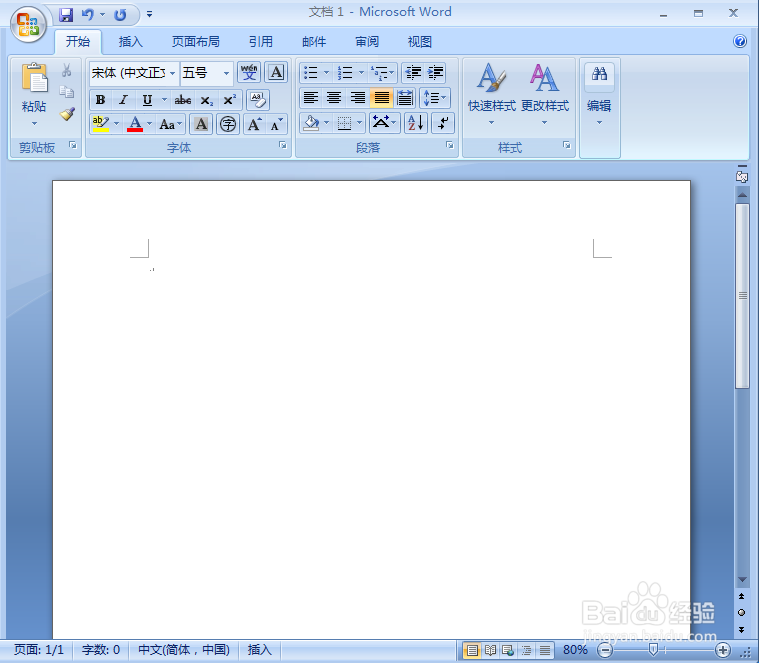Screen dimensions: 759x663
Task: Pick red font color A
Action: [135, 124]
